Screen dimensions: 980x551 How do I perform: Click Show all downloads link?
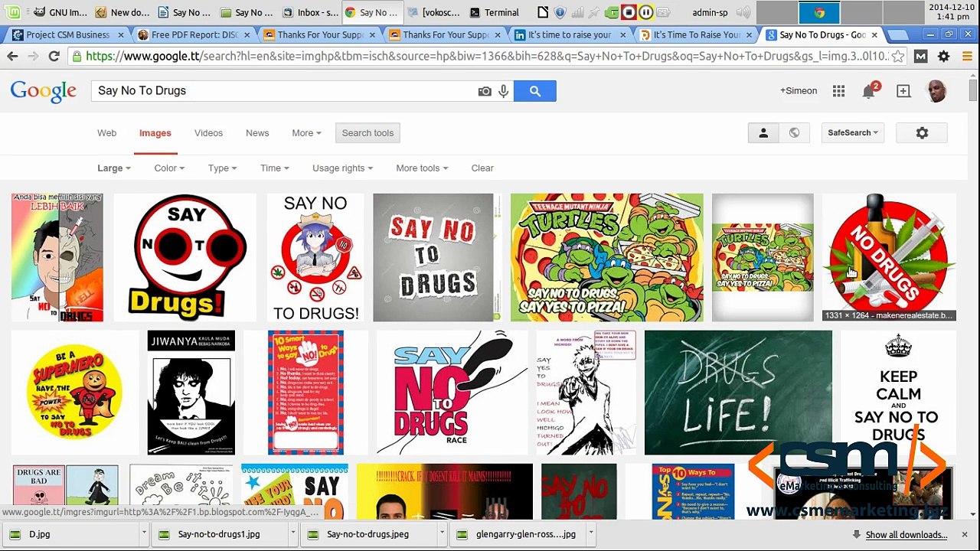[906, 535]
